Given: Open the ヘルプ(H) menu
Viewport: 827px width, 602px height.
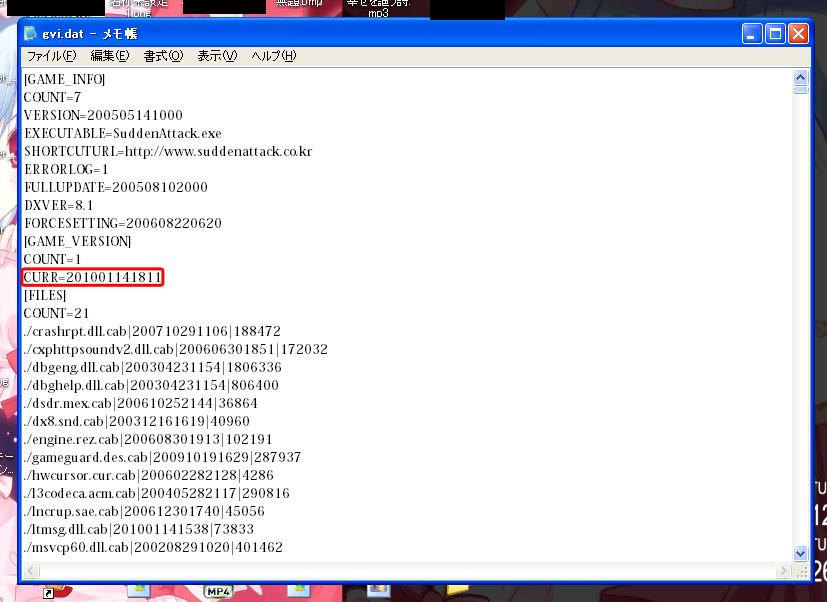Looking at the screenshot, I should click(x=273, y=56).
